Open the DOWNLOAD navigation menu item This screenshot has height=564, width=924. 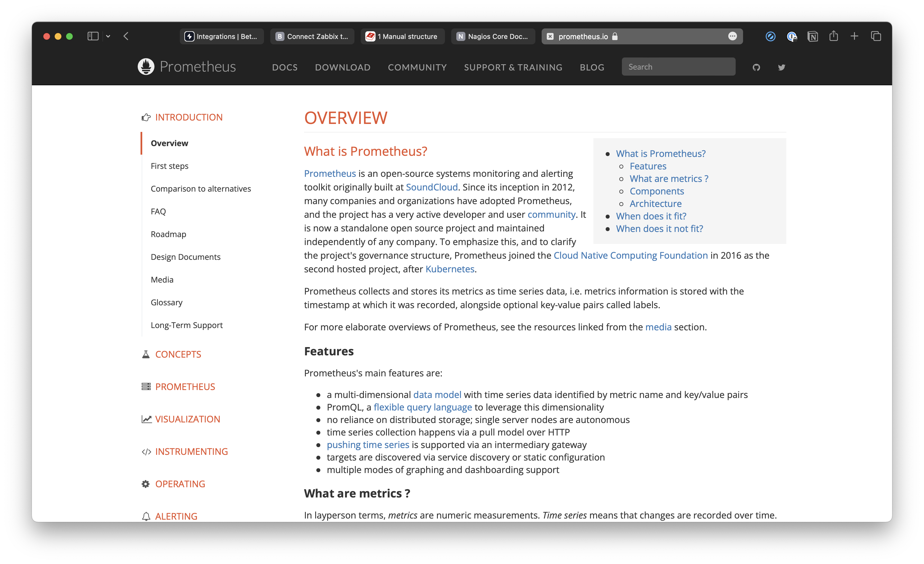(x=343, y=67)
